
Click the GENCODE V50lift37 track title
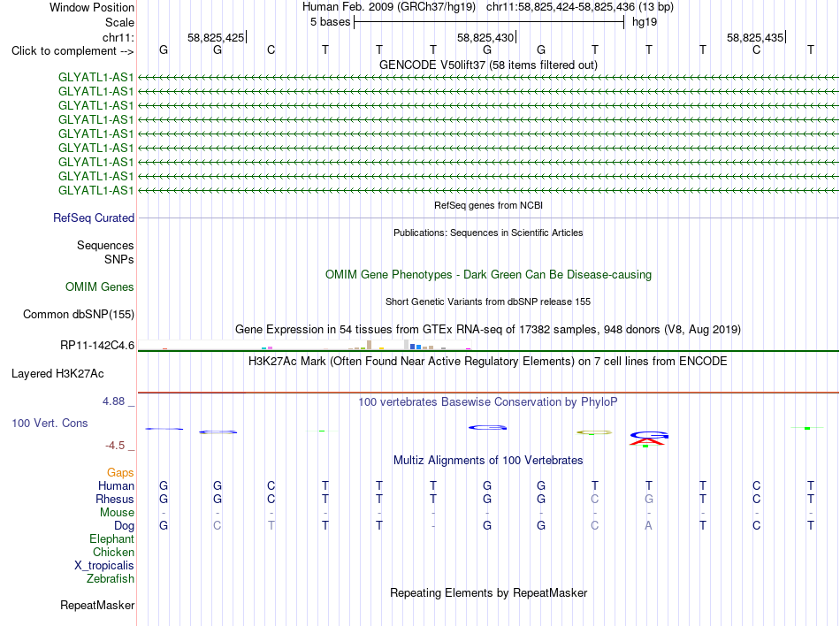point(489,65)
